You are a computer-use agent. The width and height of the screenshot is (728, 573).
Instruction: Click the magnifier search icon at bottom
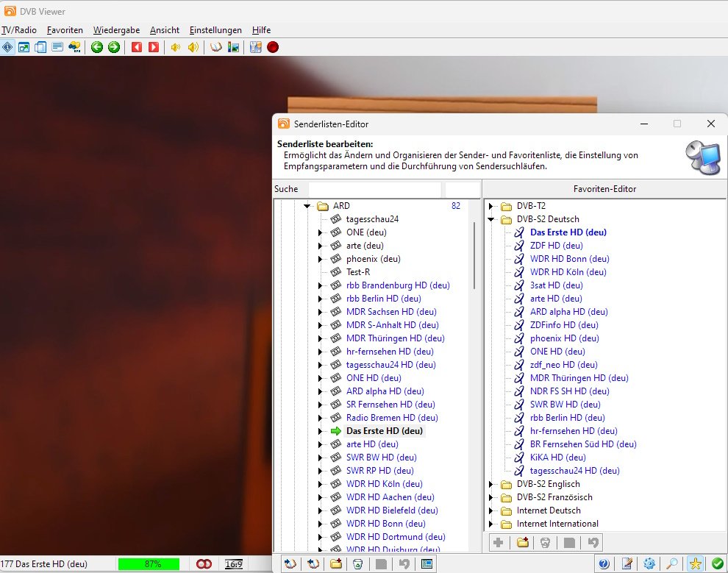(672, 563)
